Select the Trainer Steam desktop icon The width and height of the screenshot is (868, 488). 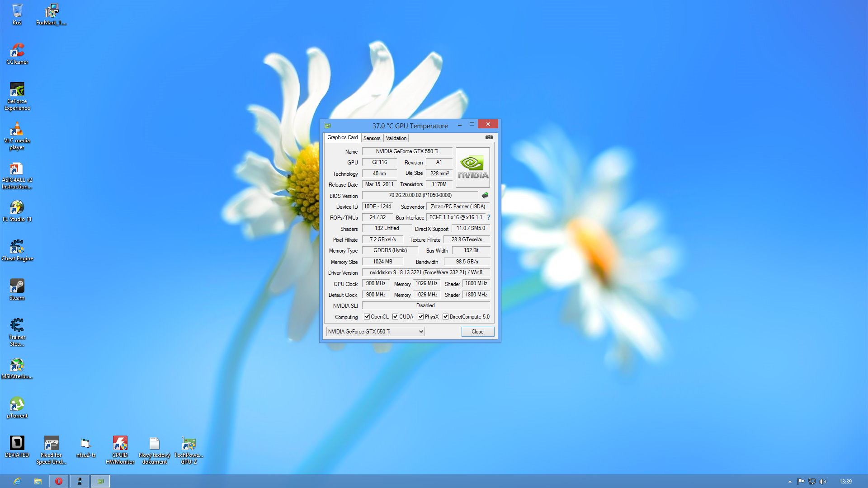[17, 332]
